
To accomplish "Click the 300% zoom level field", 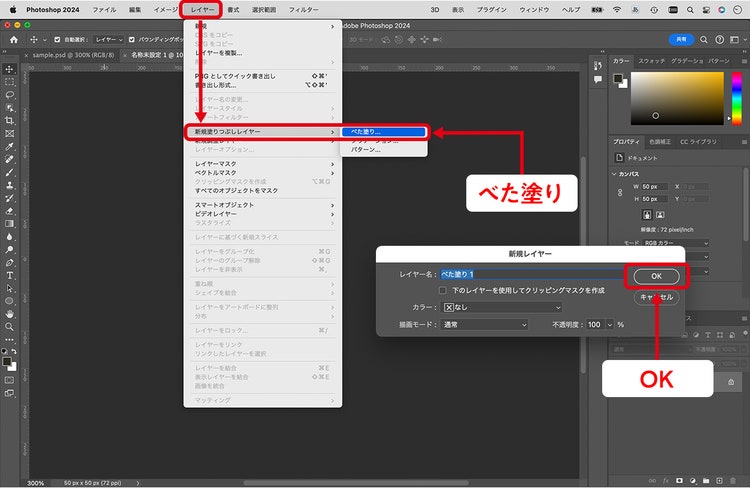I will pyautogui.click(x=36, y=483).
